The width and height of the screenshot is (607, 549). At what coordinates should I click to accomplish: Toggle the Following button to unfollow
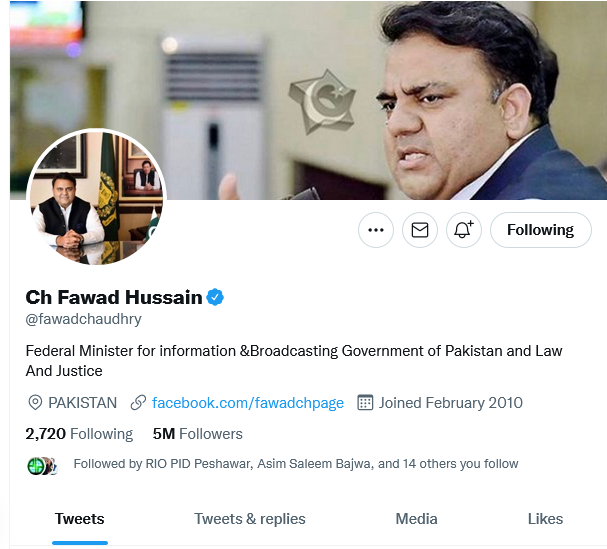coord(540,230)
